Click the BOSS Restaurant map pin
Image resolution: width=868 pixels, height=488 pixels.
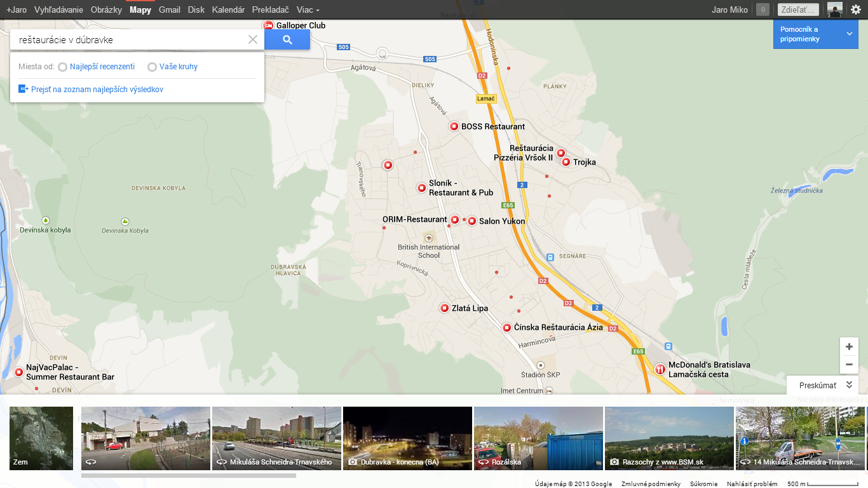point(454,126)
